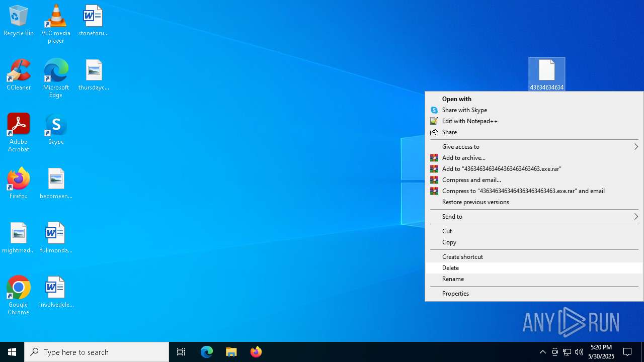Choose Add to archive...

pyautogui.click(x=534, y=158)
